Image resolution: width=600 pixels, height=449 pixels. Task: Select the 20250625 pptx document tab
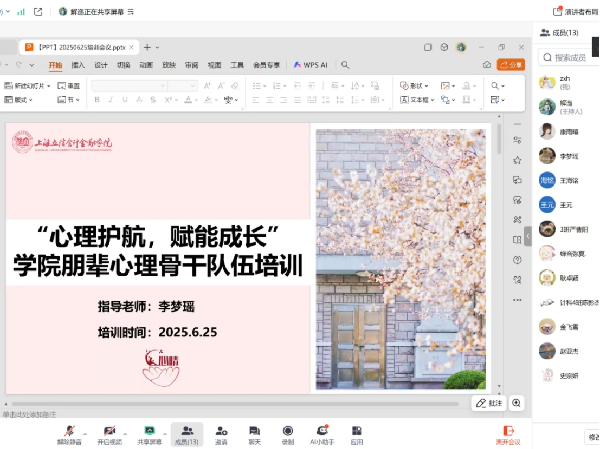pos(79,47)
